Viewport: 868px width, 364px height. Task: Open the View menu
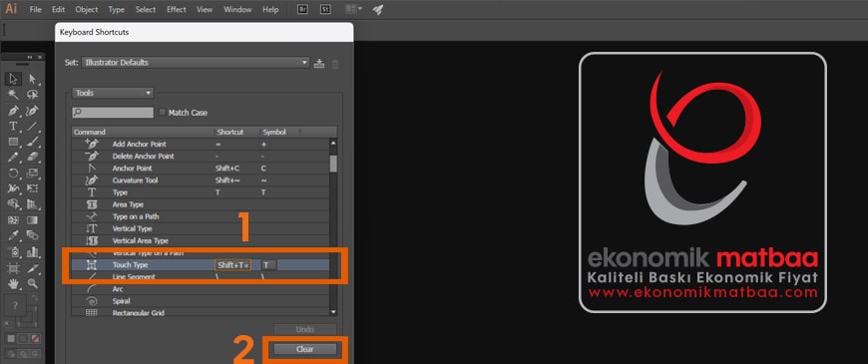pyautogui.click(x=205, y=9)
